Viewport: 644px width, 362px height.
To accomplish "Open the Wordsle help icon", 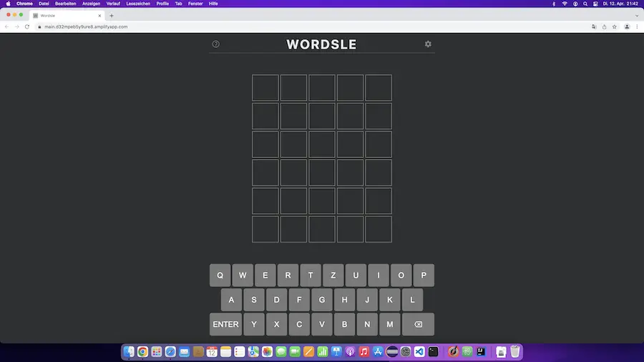I will tap(215, 44).
